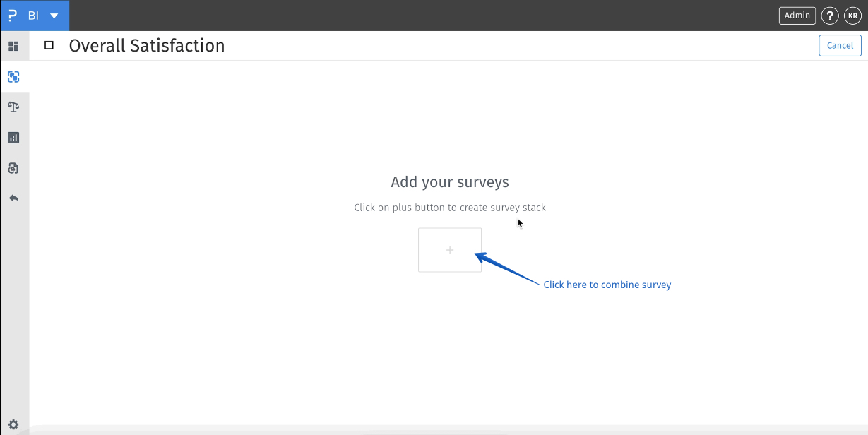Toggle the checkbox beside Overall Satisfaction
Image resolution: width=868 pixels, height=435 pixels.
[x=48, y=44]
